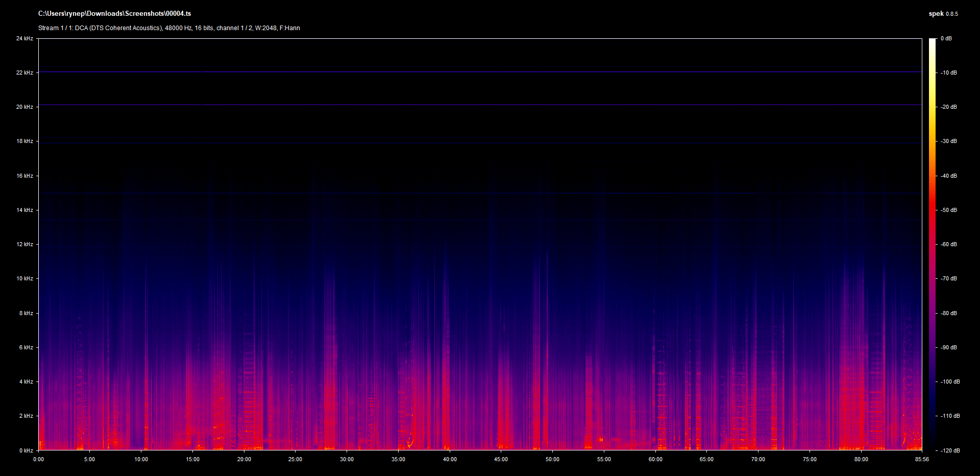The image size is (980, 476).
Task: Click the 85:56 end time marker
Action: tap(922, 459)
